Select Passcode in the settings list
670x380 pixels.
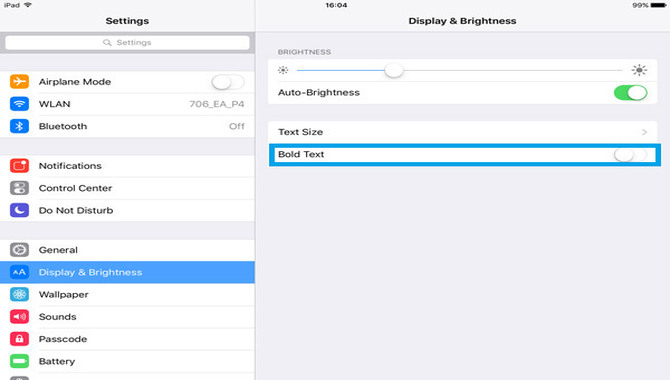tap(127, 339)
